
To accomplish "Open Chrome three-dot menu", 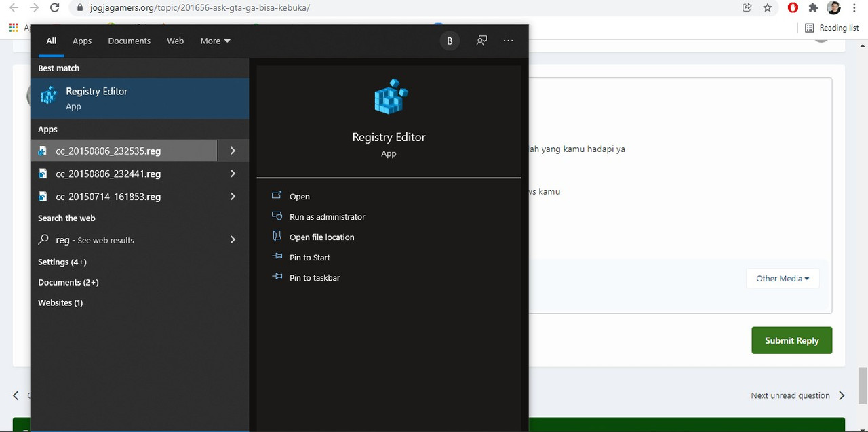I will pos(854,8).
